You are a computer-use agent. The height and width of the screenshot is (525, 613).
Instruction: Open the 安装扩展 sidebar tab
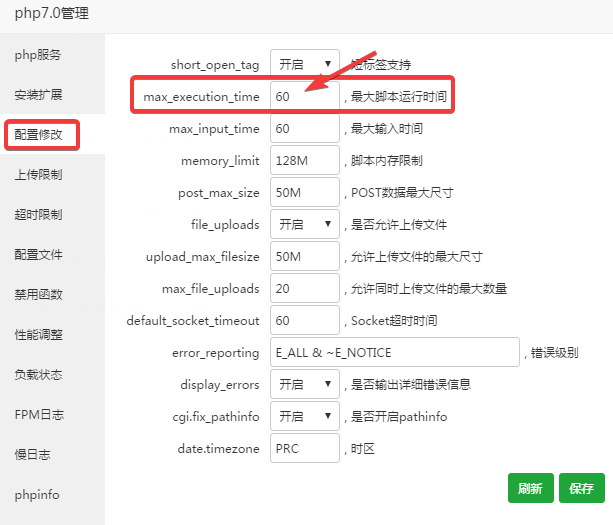[38, 95]
